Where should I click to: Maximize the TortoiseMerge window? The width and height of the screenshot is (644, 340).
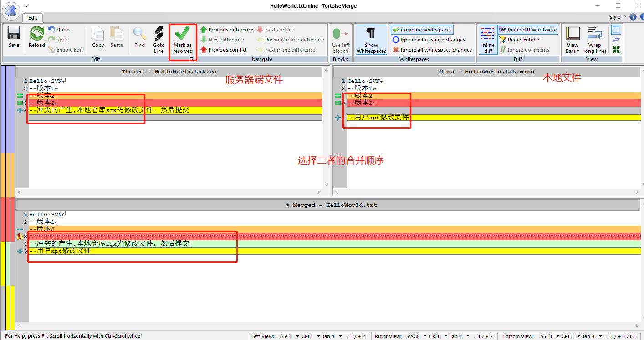click(618, 5)
